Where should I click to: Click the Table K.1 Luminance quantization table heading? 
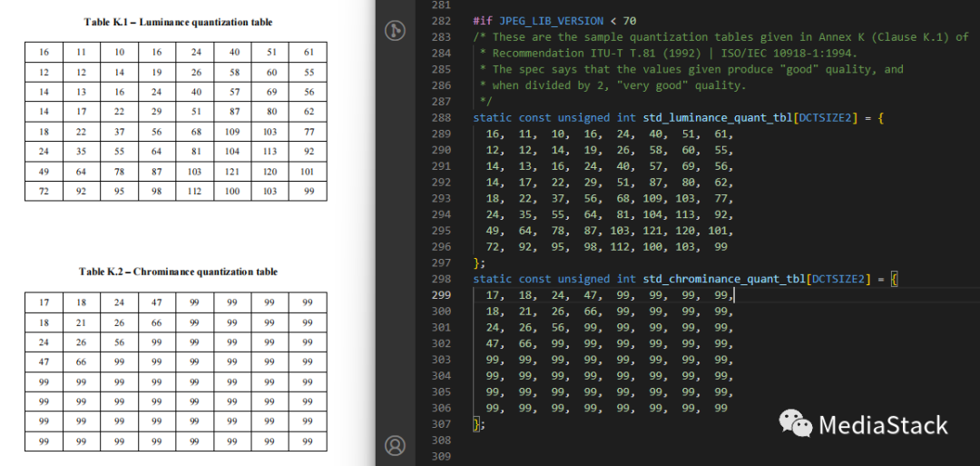(x=178, y=22)
